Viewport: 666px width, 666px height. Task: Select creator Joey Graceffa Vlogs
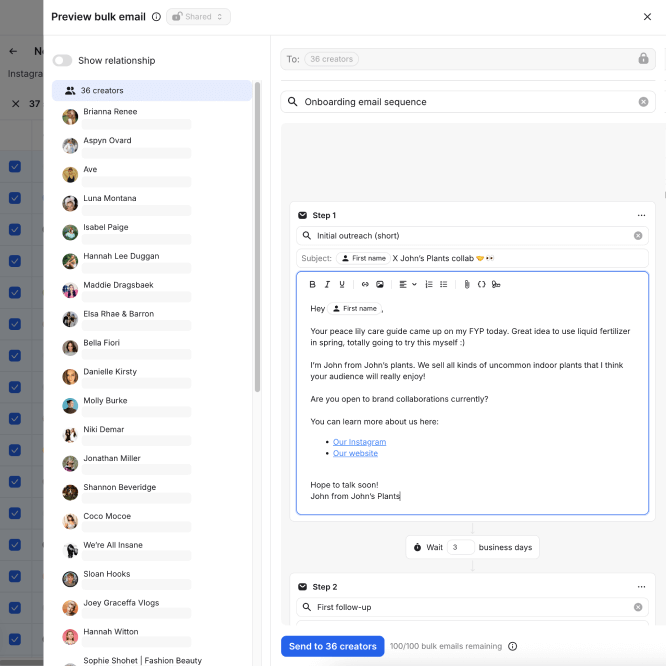pos(152,608)
